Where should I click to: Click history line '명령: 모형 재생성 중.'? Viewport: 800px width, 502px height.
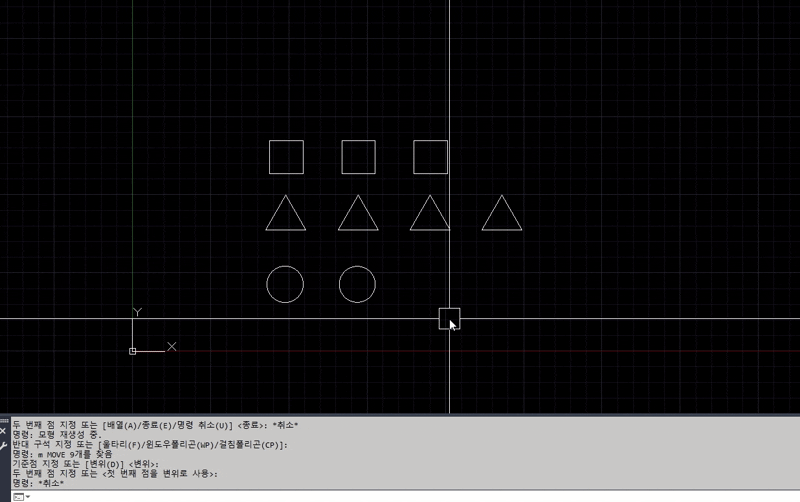click(58, 435)
